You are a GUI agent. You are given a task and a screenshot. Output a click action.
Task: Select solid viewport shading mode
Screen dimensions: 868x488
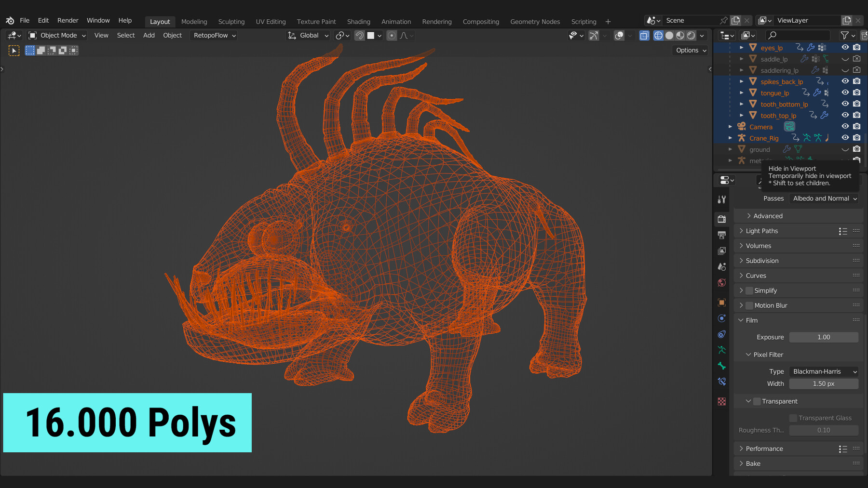pyautogui.click(x=669, y=35)
